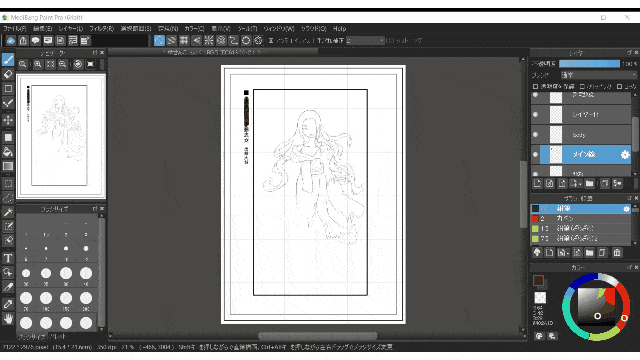Add a new brush in Brush panel
This screenshot has width=640, height=360.
coord(549,253)
